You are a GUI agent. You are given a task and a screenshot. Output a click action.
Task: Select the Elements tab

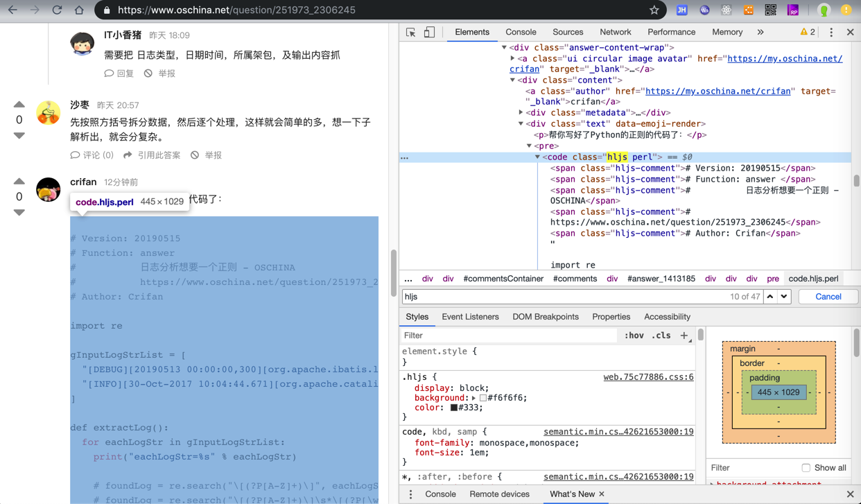(472, 33)
